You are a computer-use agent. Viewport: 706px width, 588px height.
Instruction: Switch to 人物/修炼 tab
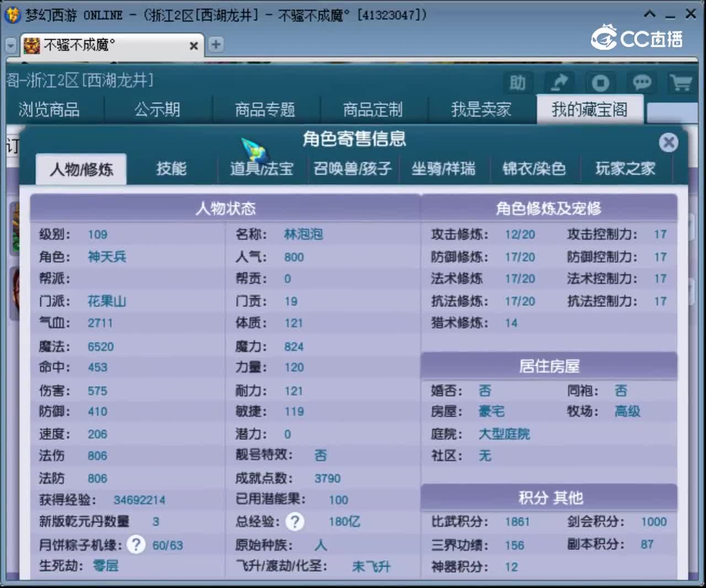coord(81,169)
